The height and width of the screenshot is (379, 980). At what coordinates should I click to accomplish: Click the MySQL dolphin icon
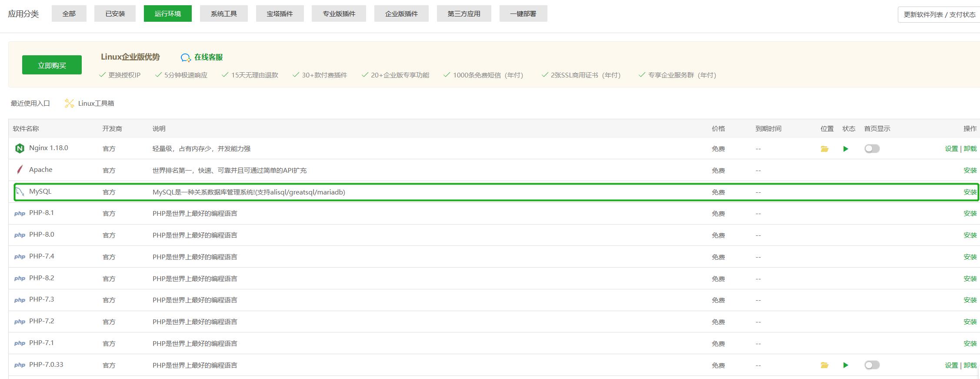coord(20,191)
